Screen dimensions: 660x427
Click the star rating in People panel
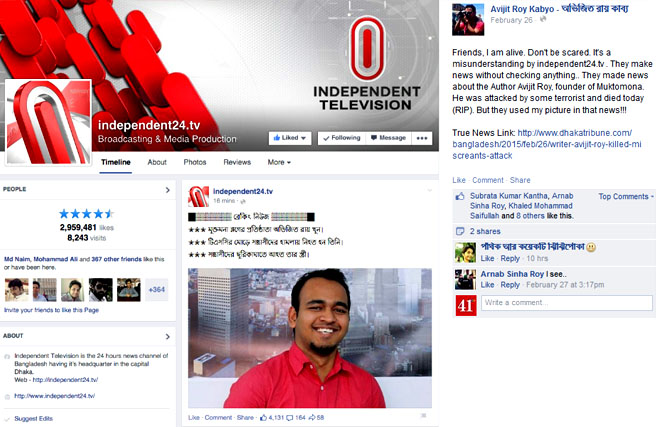86,214
